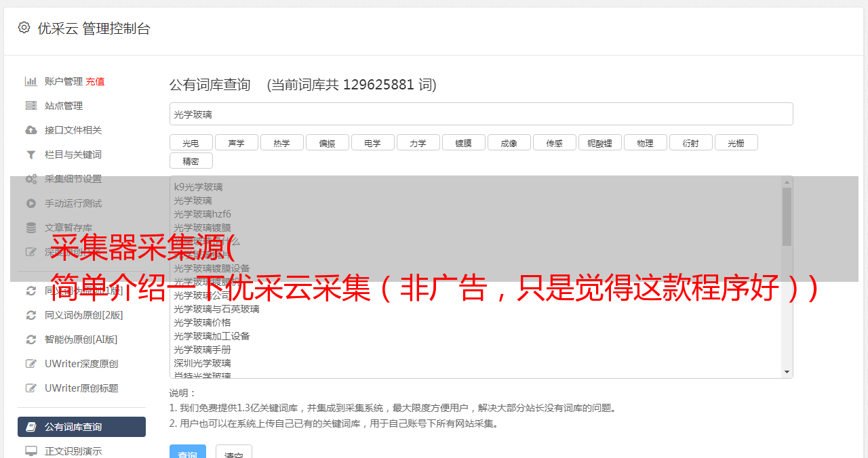
Task: Select the active 公有词库查询 menu item
Action: pyautogui.click(x=81, y=427)
